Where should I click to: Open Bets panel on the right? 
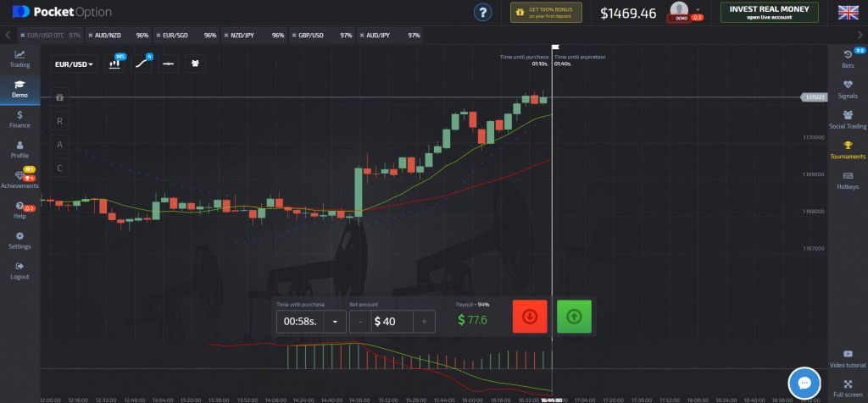click(848, 58)
